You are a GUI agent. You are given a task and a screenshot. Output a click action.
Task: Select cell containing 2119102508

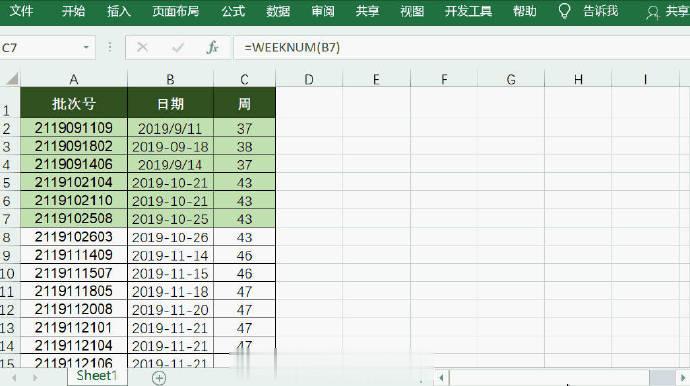tap(73, 218)
